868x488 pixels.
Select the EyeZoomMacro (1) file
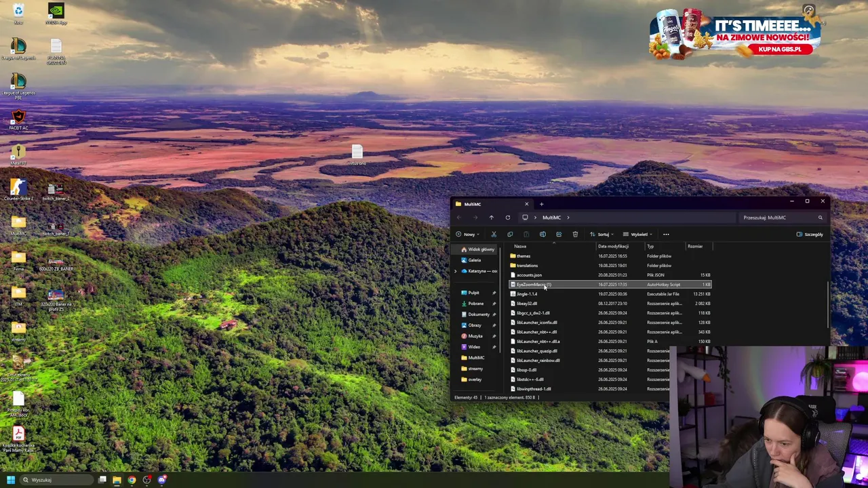point(610,285)
